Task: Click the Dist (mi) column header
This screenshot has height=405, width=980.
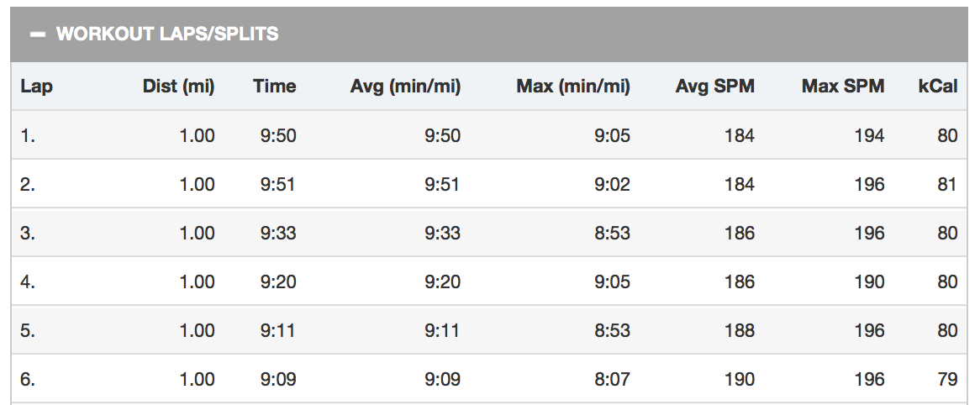Action: 179,87
